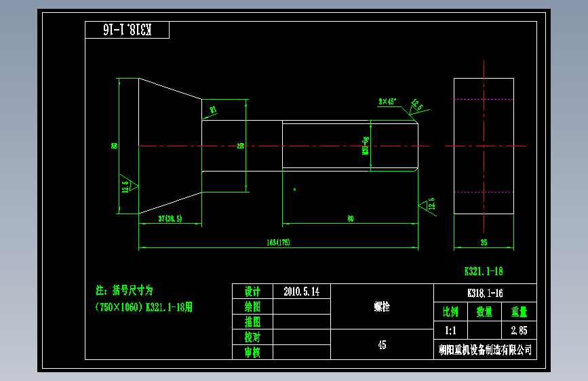Click the '12.5' roughness symbol at thread end
Viewport: 588px width, 381px height.
428,205
